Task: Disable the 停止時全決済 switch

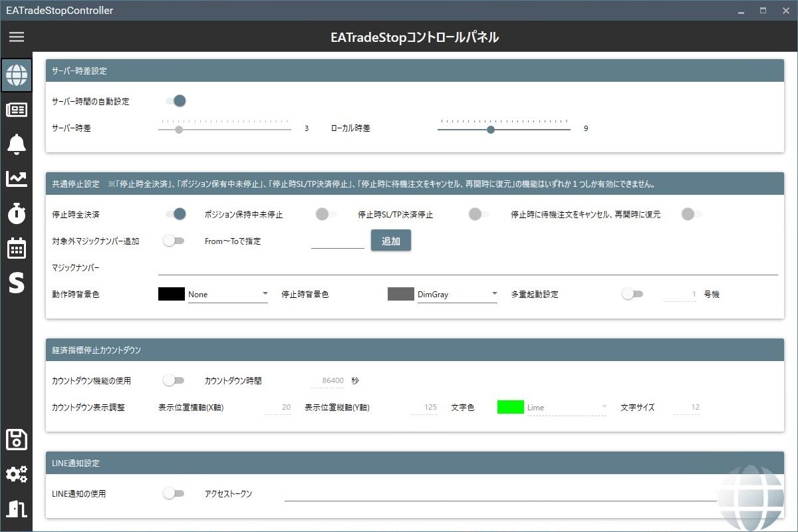Action: point(175,214)
